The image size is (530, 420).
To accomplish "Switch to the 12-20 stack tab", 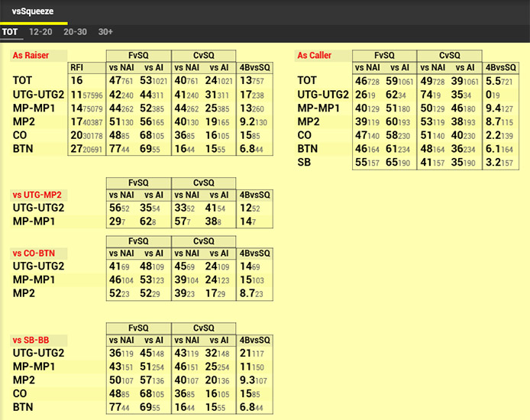I will [40, 32].
